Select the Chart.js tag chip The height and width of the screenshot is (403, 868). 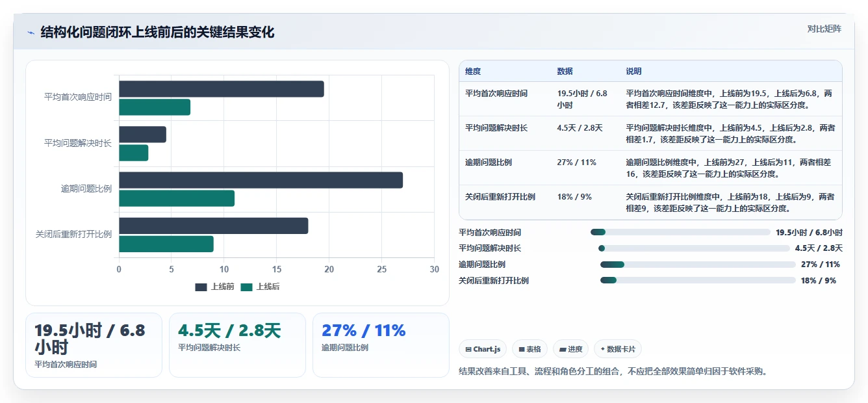[483, 349]
